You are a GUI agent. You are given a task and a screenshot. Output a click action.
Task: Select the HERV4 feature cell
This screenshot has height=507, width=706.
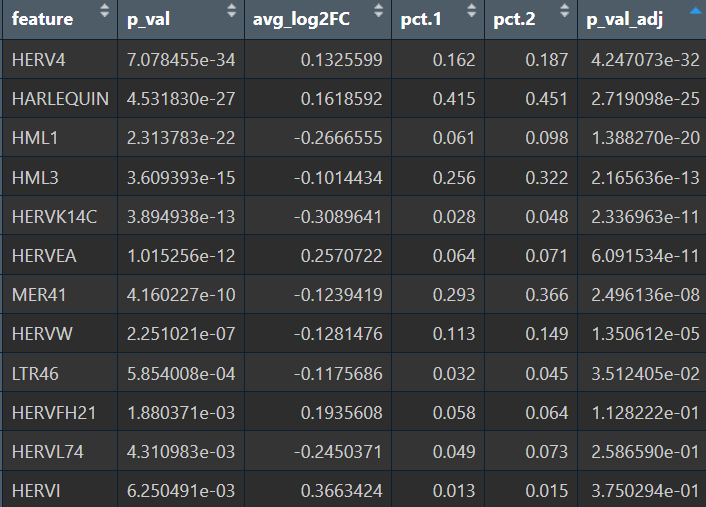[x=38, y=61]
